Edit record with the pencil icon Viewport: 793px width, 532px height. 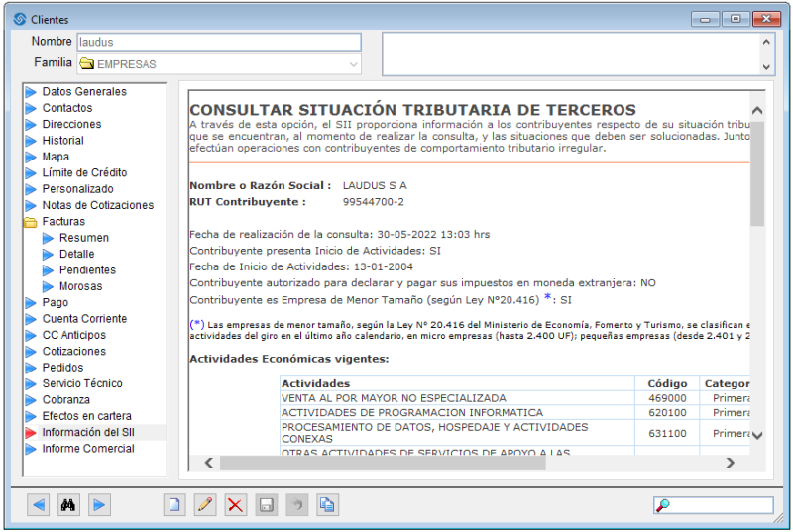pos(205,504)
